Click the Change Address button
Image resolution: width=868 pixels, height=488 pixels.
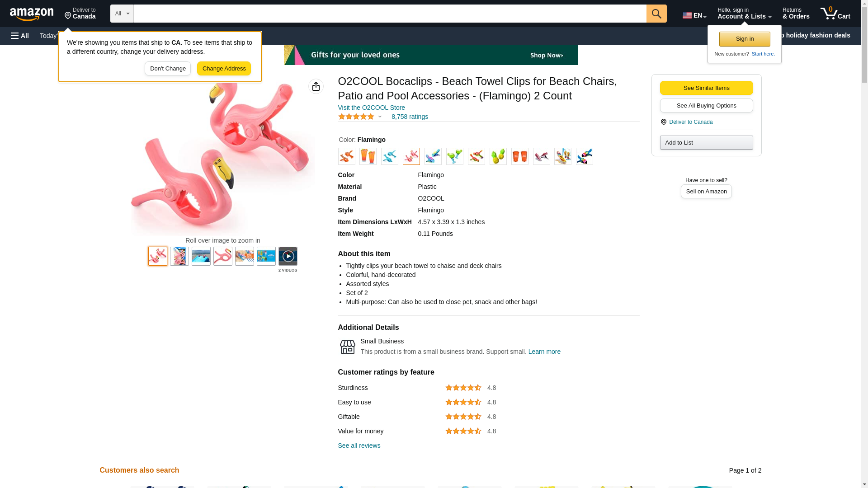224,69
